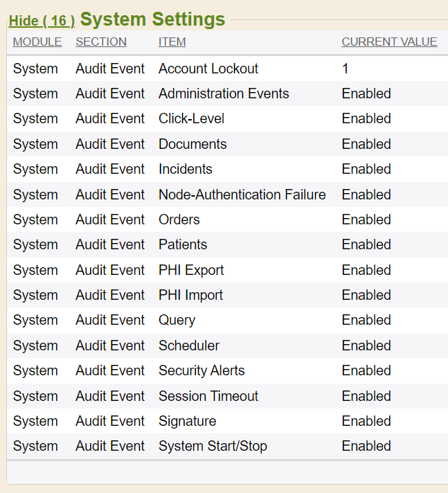Image resolution: width=448 pixels, height=493 pixels.
Task: Select the Click-Level audit event row
Action: (x=191, y=118)
